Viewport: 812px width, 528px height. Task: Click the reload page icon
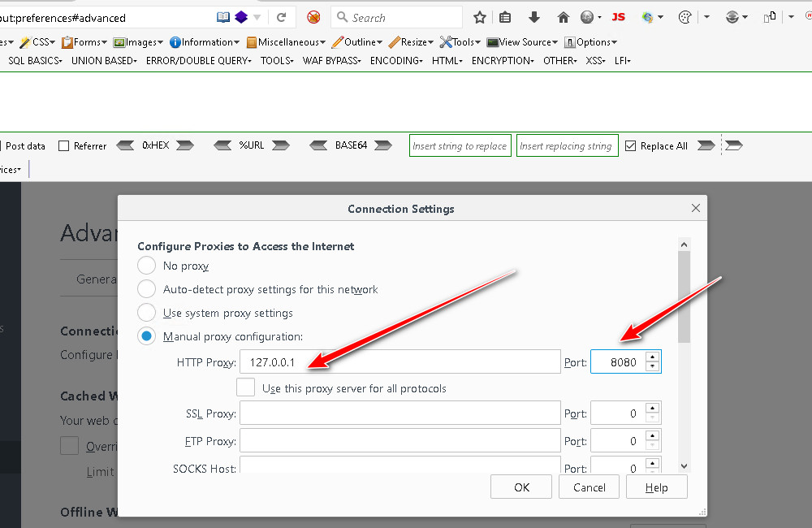point(282,17)
